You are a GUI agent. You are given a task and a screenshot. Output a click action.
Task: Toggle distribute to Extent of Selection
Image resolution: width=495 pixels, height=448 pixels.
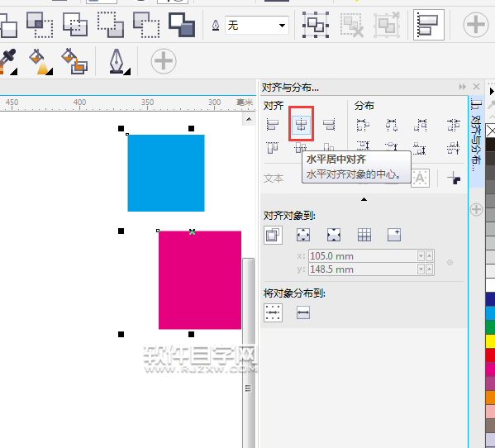tap(273, 313)
